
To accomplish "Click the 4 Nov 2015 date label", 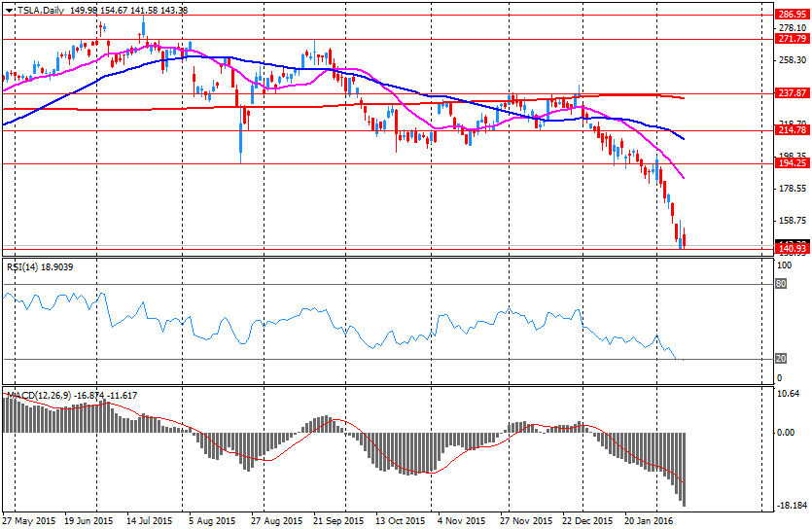I will pos(463,519).
